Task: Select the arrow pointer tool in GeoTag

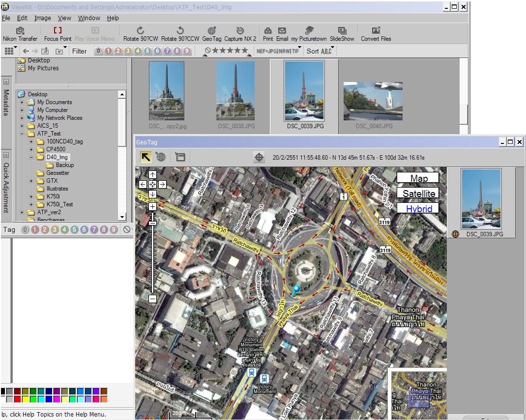Action: [x=146, y=157]
